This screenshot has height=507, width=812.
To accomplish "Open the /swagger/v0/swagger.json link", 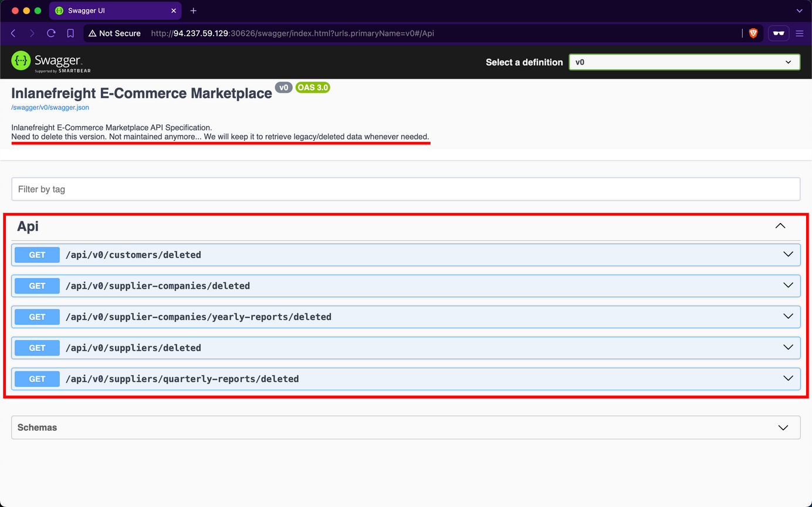I will click(x=49, y=107).
